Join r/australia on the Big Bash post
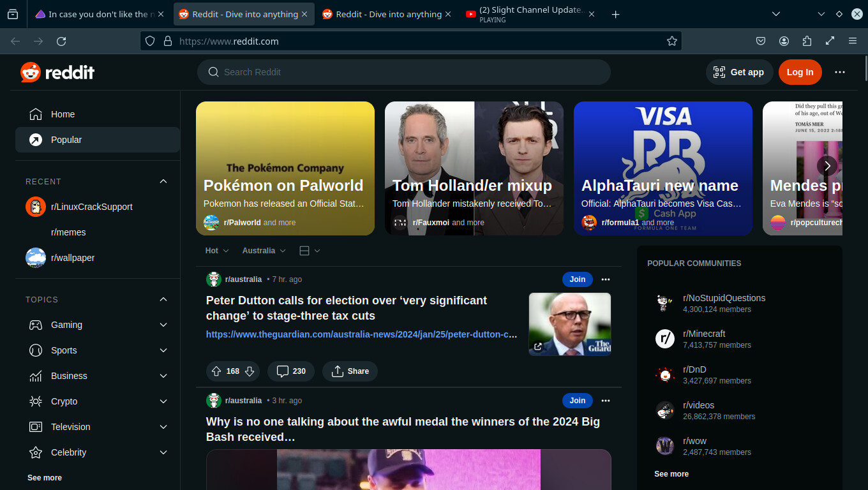 tap(578, 401)
